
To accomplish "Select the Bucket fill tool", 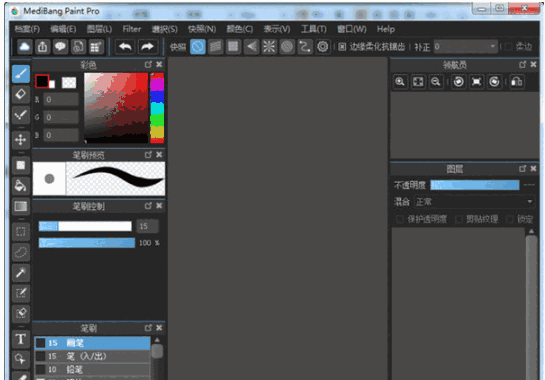I will tap(21, 186).
